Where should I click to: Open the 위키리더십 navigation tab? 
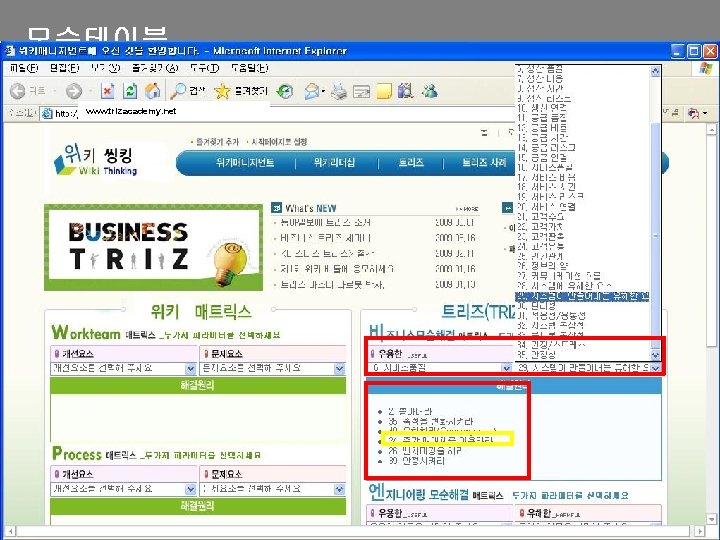(334, 163)
